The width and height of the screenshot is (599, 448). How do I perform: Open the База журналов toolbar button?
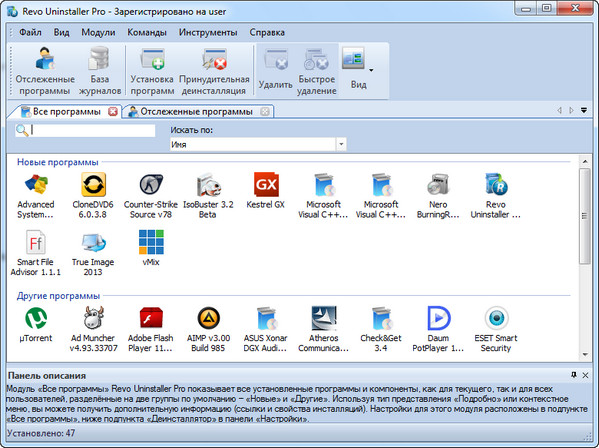click(x=100, y=70)
